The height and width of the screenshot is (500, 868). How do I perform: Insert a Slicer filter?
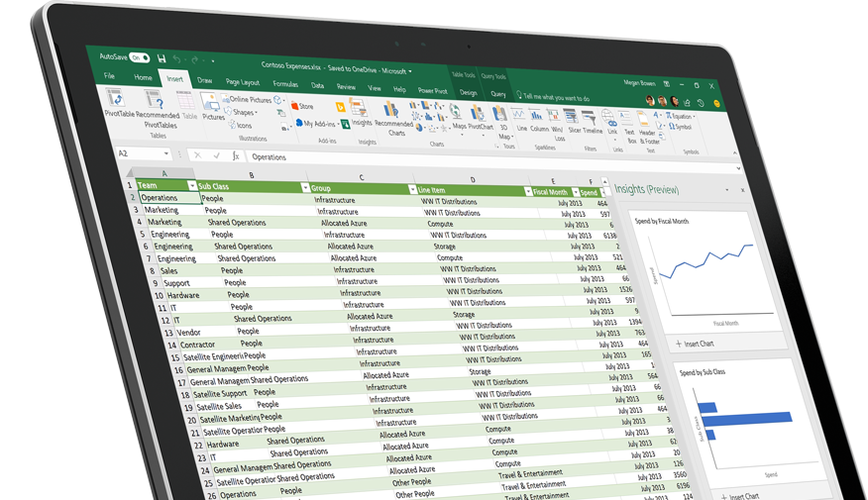pos(573,121)
